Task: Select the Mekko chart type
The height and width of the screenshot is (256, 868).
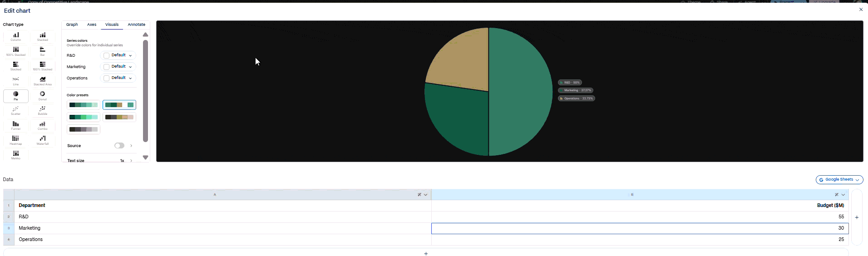Action: 16,155
